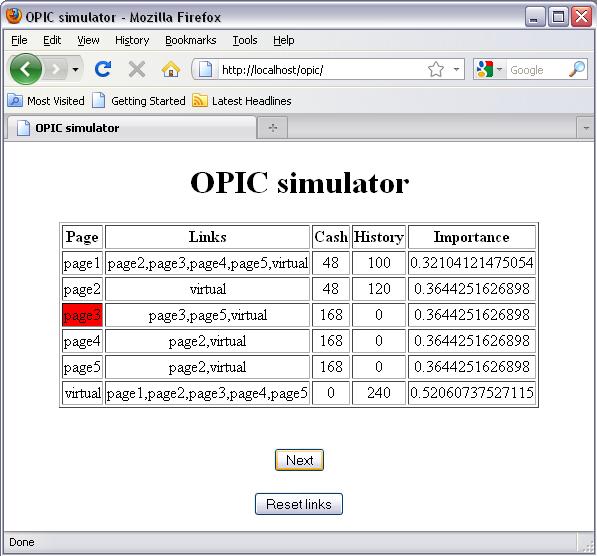Click links cell 'page1,page2,page3,page4,page5'
Viewport: 597px width, 556px height.
click(208, 393)
